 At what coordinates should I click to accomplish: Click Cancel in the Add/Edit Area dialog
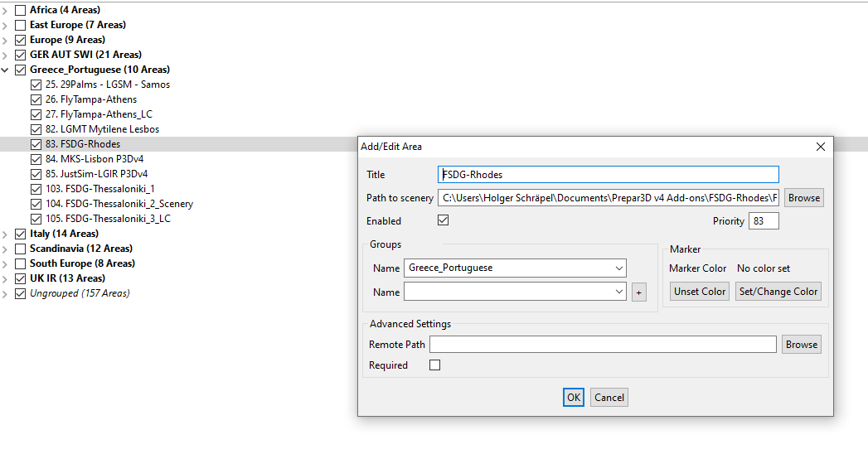pyautogui.click(x=609, y=398)
